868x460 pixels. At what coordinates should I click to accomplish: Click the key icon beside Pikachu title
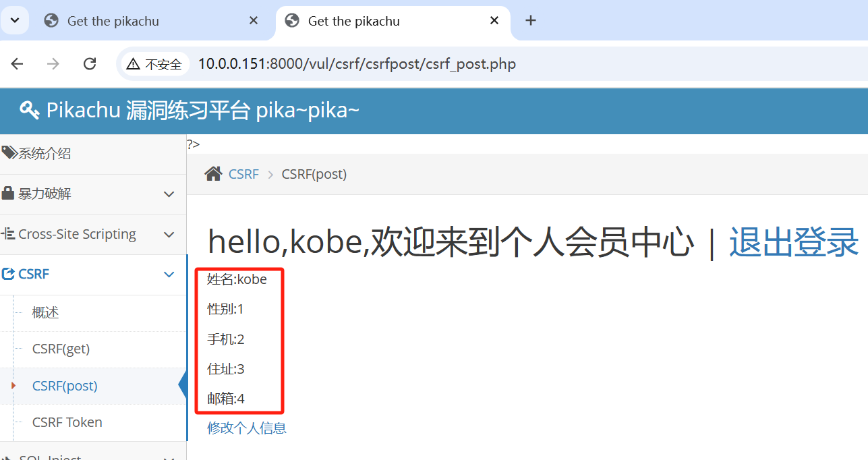28,109
